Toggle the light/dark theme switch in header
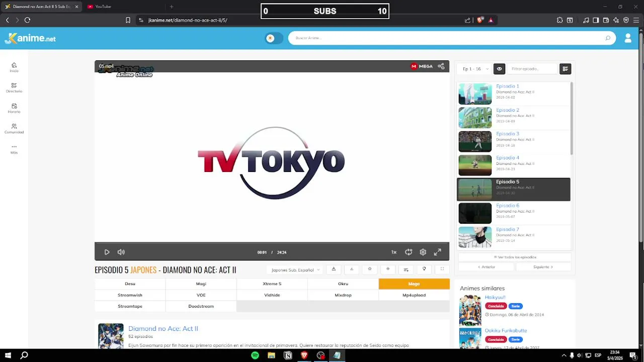This screenshot has height=362, width=644. pyautogui.click(x=274, y=38)
